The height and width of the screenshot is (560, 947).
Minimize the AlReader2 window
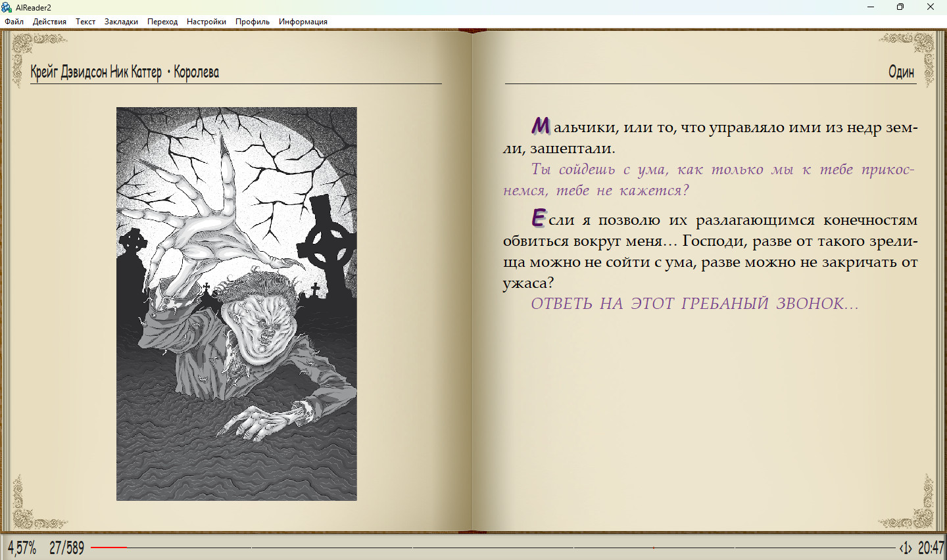pos(871,7)
